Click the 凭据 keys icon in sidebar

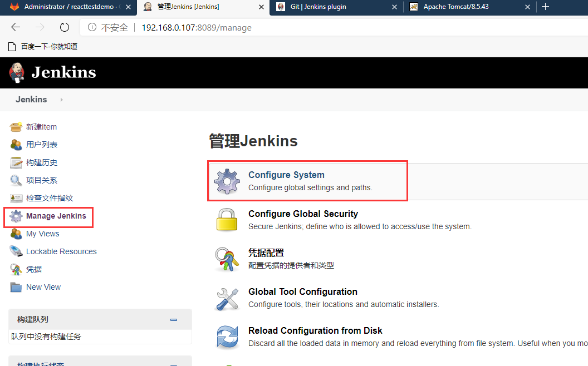(x=16, y=269)
